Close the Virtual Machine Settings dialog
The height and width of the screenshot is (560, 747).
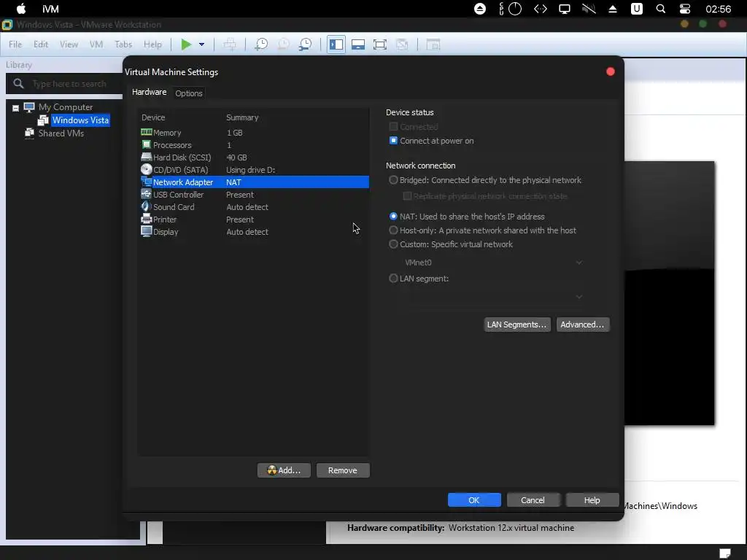point(611,71)
